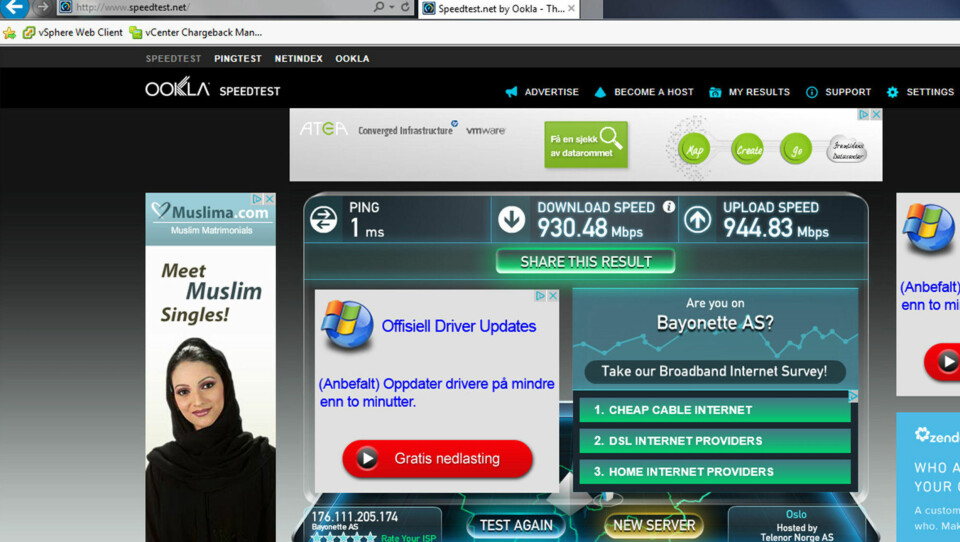Image resolution: width=960 pixels, height=542 pixels.
Task: Click the red play button in the right-side ad
Action: pos(943,362)
